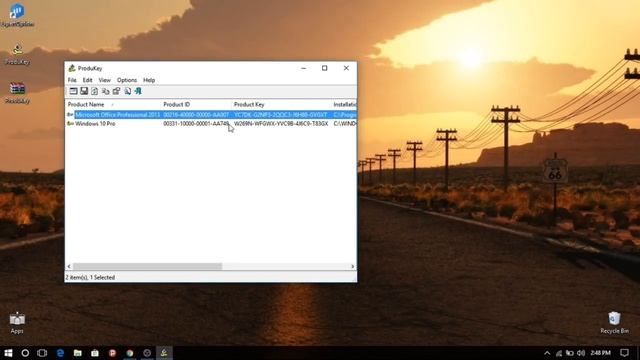The image size is (640, 360).
Task: Open the Options menu
Action: (127, 80)
